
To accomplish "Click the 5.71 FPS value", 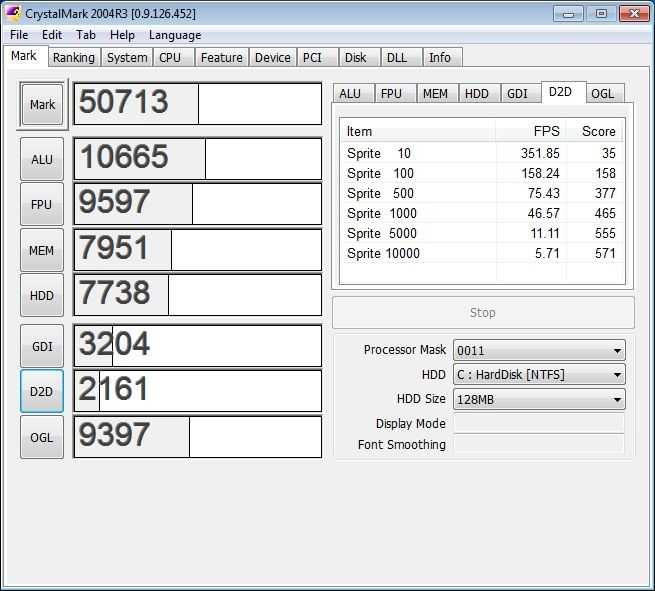I will (x=547, y=254).
